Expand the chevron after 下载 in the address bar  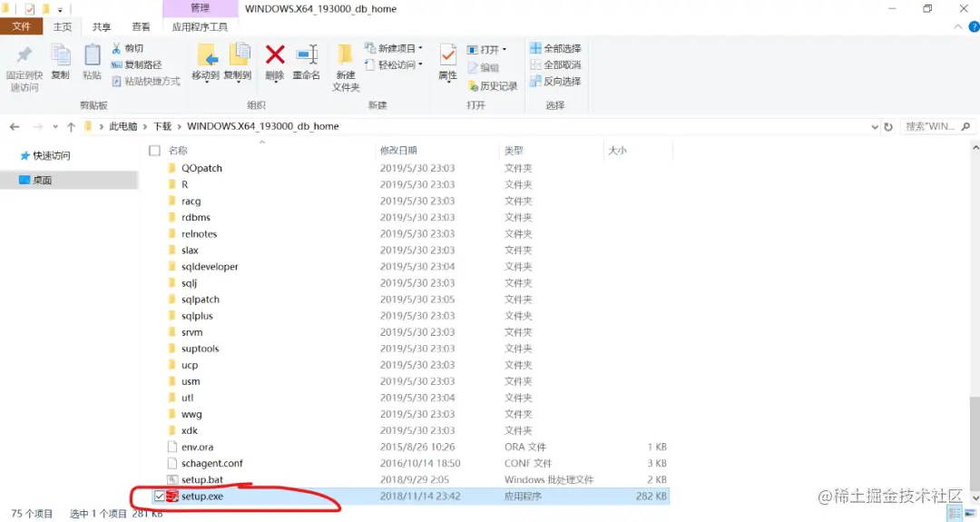click(180, 126)
